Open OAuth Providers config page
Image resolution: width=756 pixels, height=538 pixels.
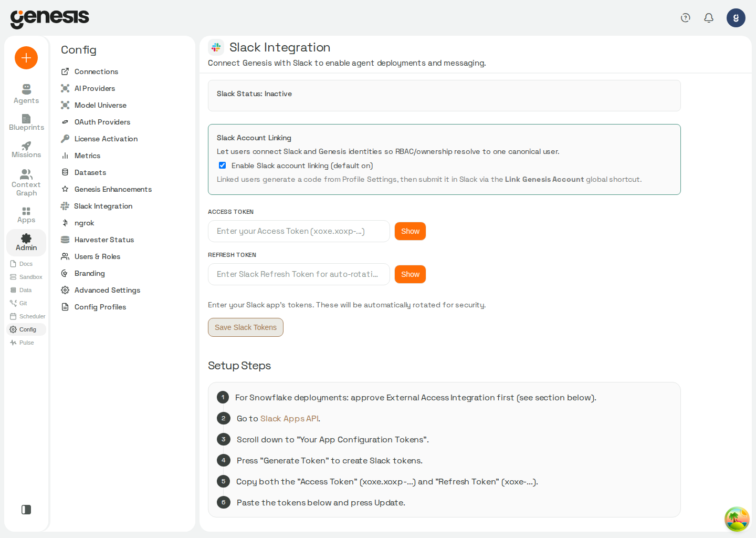click(x=96, y=122)
